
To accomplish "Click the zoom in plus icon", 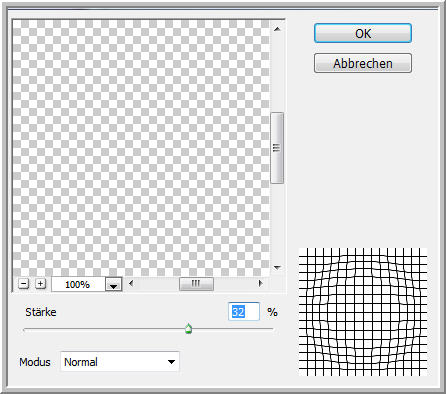I will pos(40,284).
